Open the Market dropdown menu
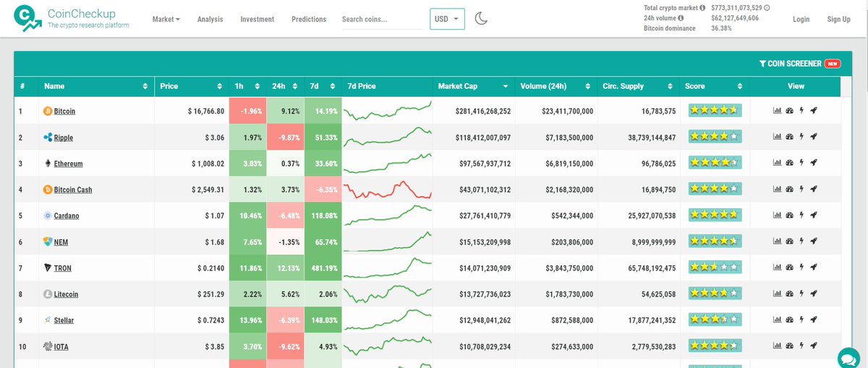 pos(166,19)
